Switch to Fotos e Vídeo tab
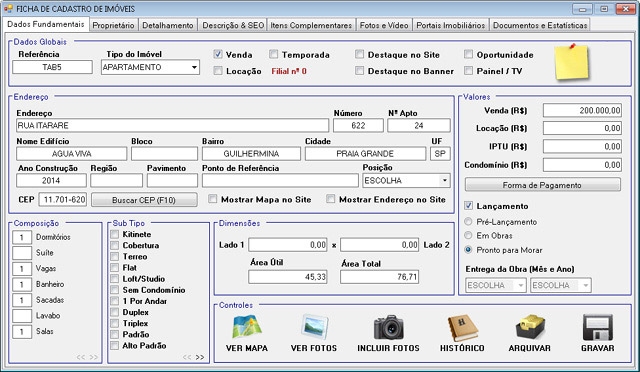 coord(384,25)
